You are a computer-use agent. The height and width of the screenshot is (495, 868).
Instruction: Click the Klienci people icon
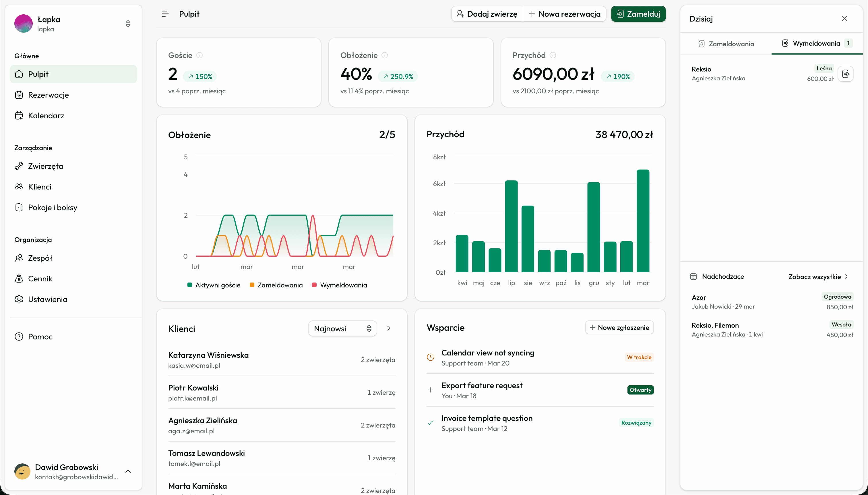(19, 187)
